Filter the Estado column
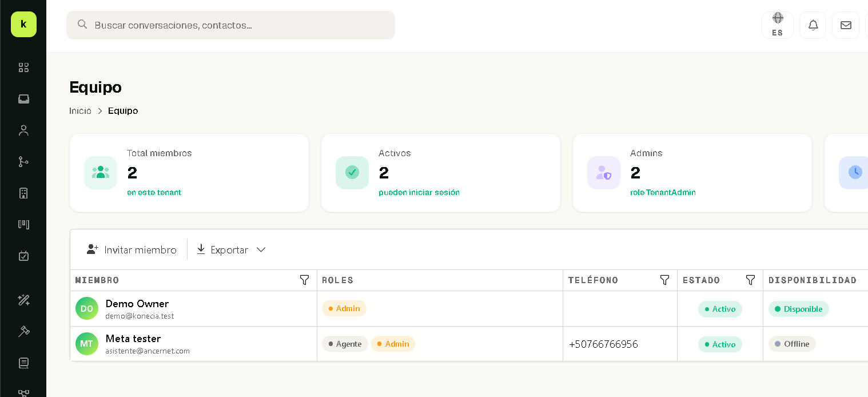868x397 pixels. (751, 280)
